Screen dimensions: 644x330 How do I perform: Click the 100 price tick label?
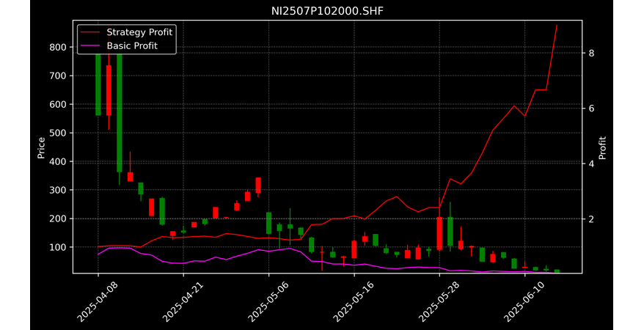tap(59, 248)
